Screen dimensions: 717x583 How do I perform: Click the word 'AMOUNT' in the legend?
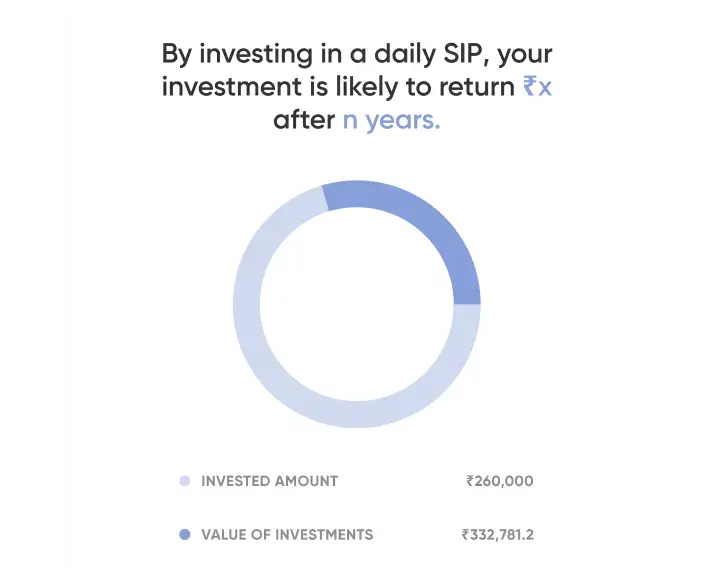[x=306, y=481]
